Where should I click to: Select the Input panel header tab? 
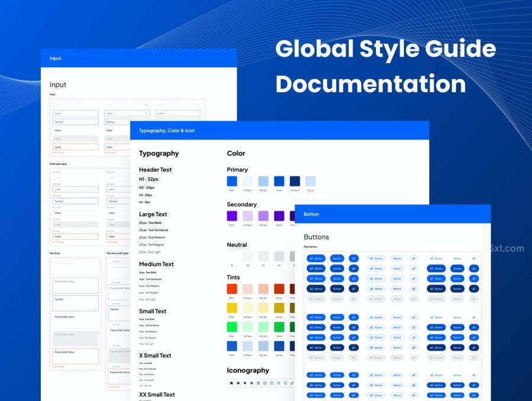click(x=139, y=58)
